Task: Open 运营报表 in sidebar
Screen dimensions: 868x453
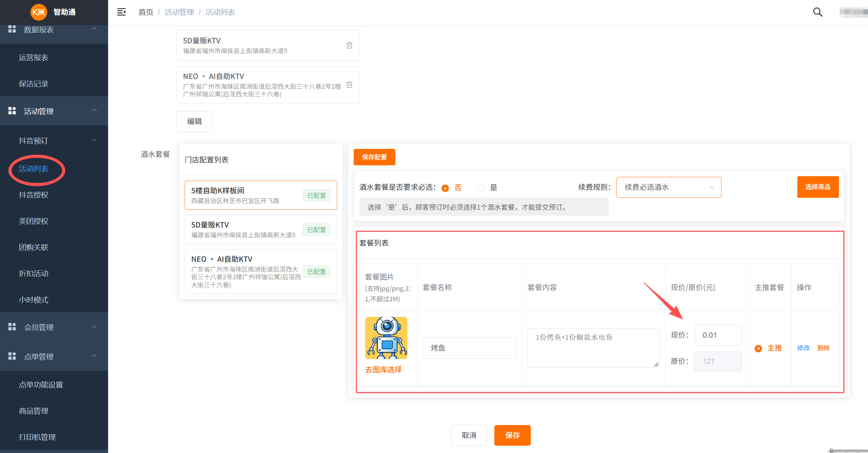Action: click(34, 58)
